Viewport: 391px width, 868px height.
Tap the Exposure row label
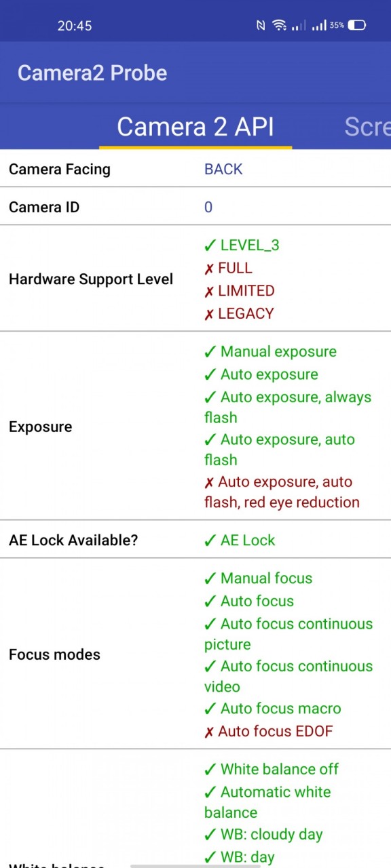(x=41, y=427)
